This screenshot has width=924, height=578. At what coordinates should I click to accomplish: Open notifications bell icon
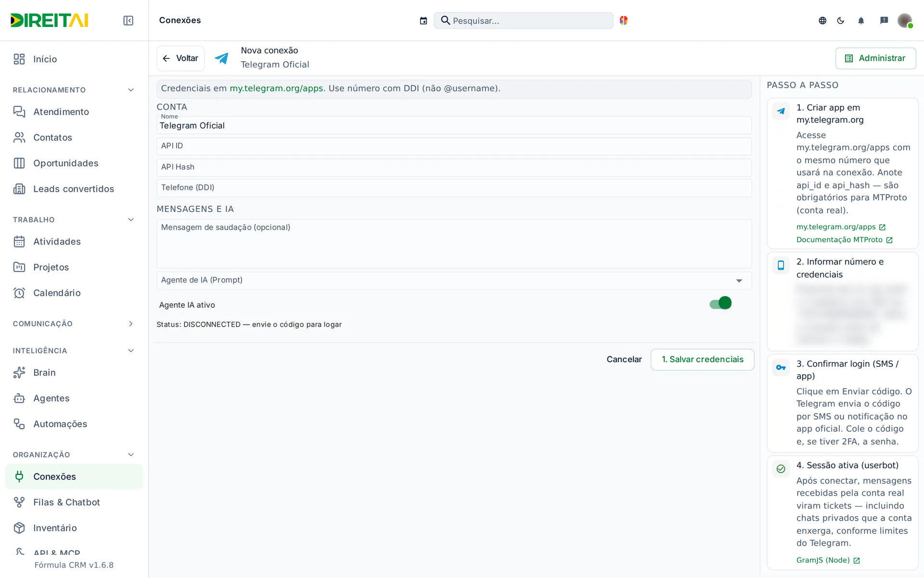click(x=861, y=20)
